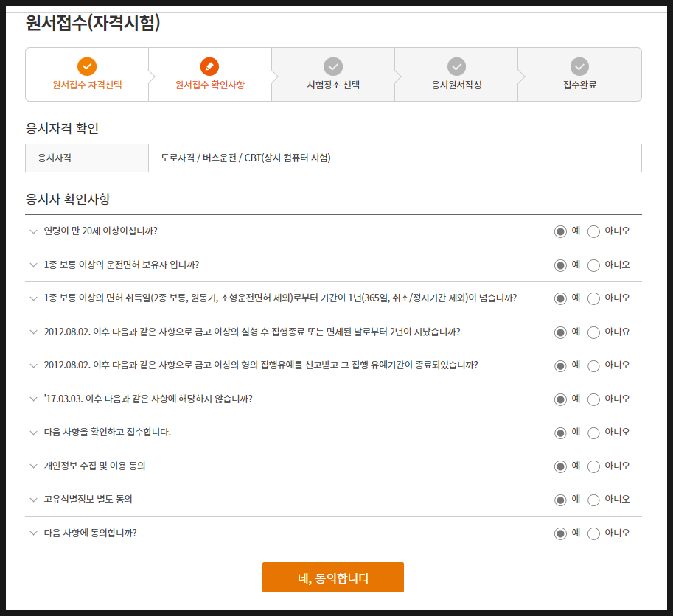Select 아니오 for 집행유예 종료 question
Image resolution: width=673 pixels, height=616 pixels.
(x=593, y=366)
